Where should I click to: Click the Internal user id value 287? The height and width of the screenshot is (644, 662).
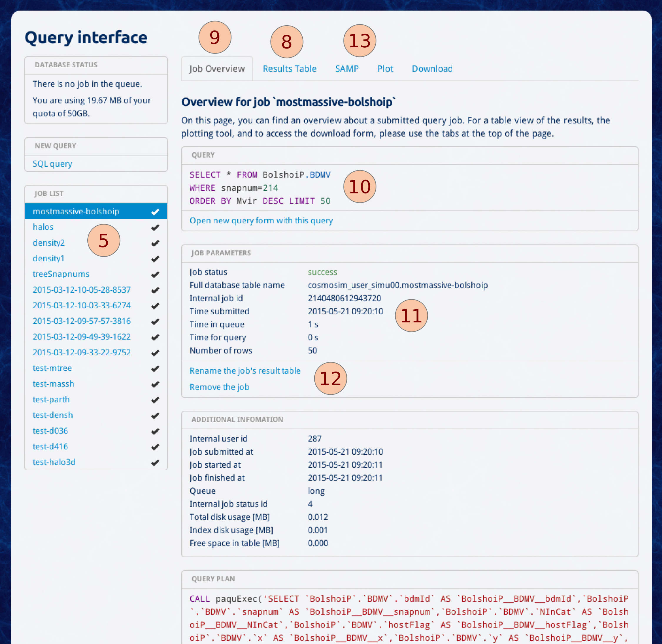click(x=314, y=439)
